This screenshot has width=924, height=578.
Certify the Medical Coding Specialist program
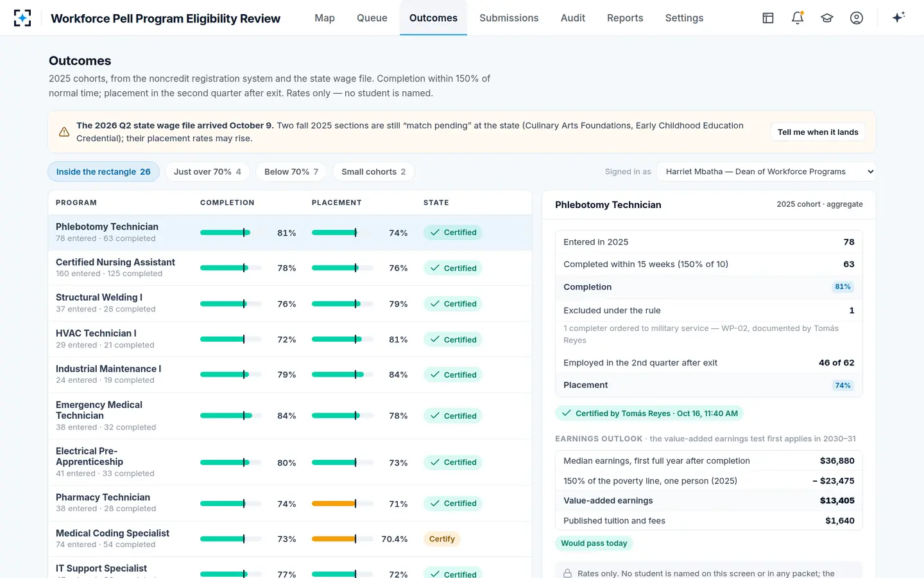pos(441,539)
